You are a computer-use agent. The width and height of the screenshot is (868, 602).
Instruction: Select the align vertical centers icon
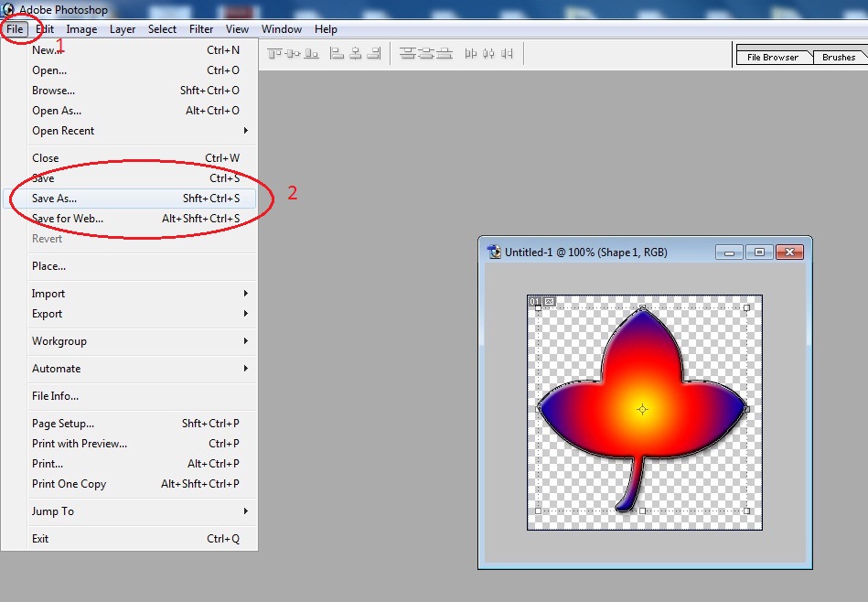coord(291,52)
